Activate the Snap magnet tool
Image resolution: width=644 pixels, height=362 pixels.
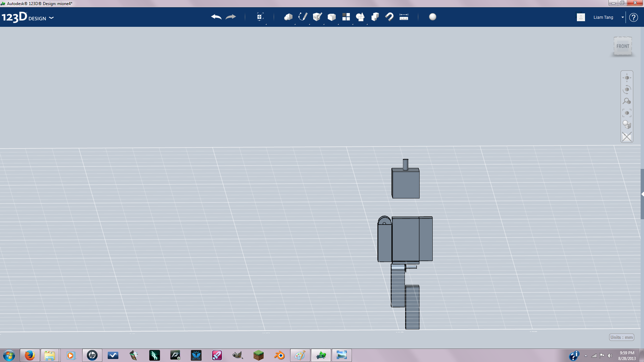coord(389,17)
